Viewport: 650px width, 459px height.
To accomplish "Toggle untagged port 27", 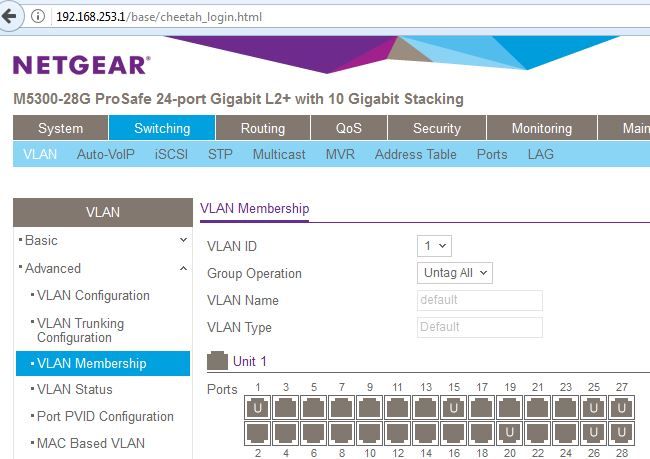I will [x=621, y=407].
